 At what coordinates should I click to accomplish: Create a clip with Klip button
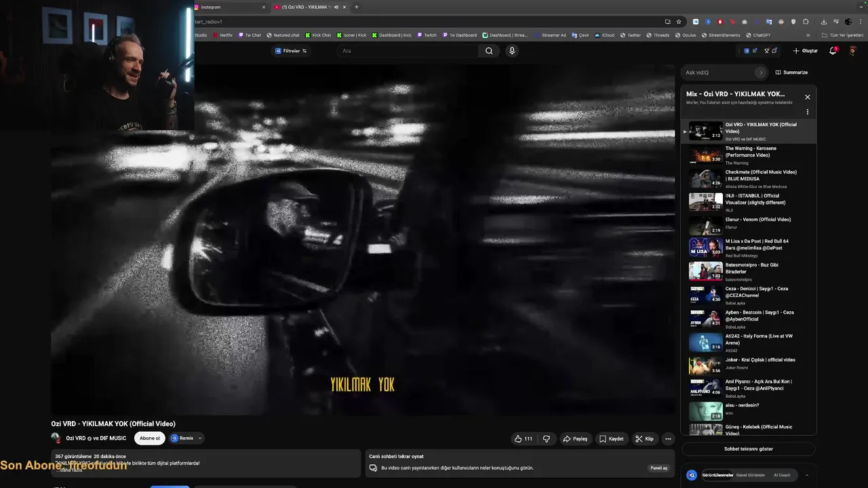[644, 439]
